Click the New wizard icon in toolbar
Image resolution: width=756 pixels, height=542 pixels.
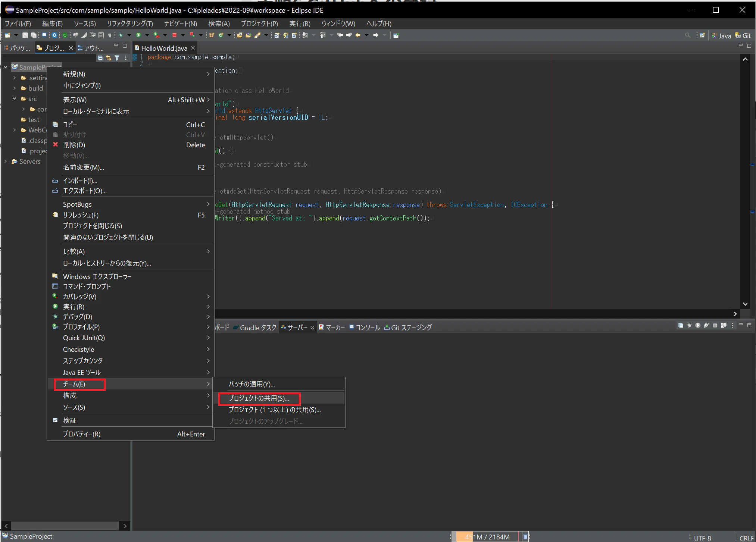7,35
